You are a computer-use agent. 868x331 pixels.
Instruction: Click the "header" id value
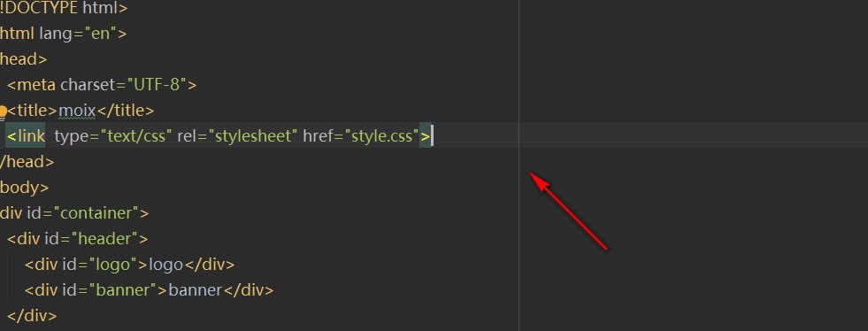click(105, 239)
